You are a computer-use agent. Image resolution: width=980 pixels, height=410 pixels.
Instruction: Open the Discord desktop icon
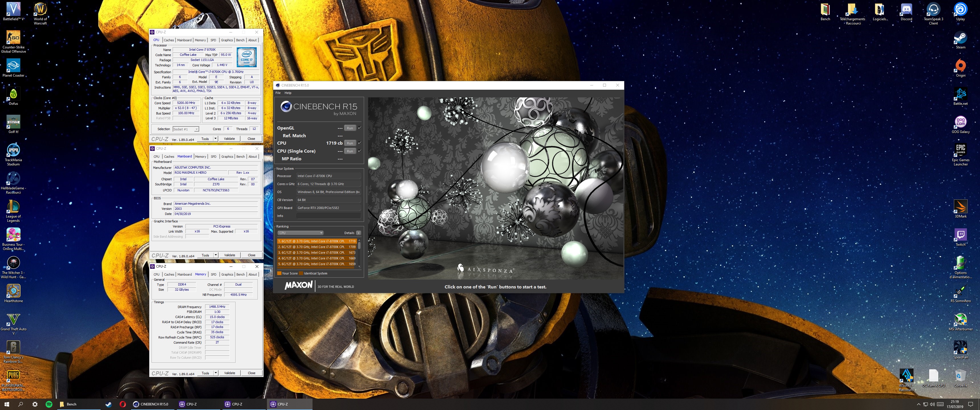906,11
